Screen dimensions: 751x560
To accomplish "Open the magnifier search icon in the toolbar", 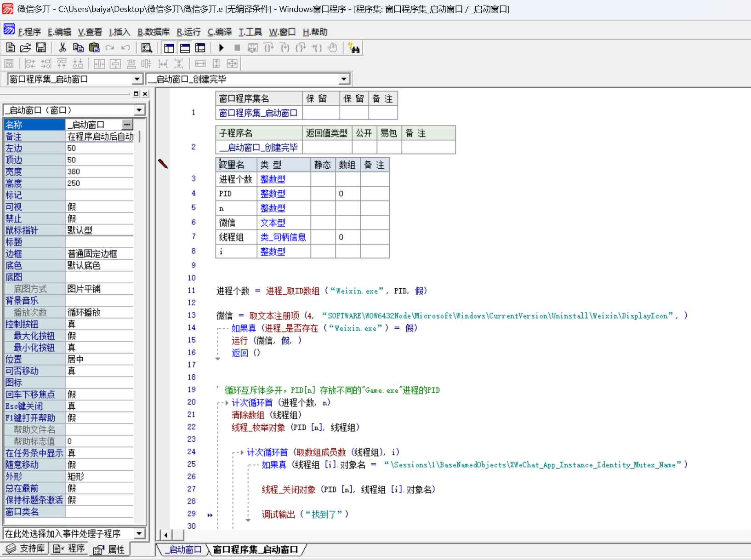I will (147, 47).
